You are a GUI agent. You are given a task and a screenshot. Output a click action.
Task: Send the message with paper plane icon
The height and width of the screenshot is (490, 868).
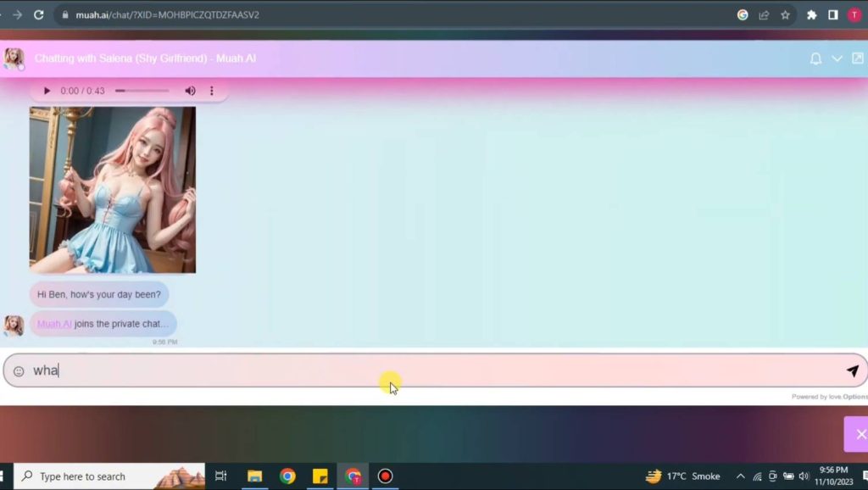(853, 371)
